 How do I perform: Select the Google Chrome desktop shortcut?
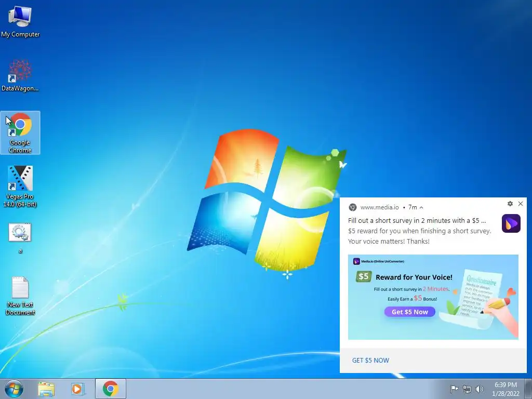pyautogui.click(x=20, y=132)
